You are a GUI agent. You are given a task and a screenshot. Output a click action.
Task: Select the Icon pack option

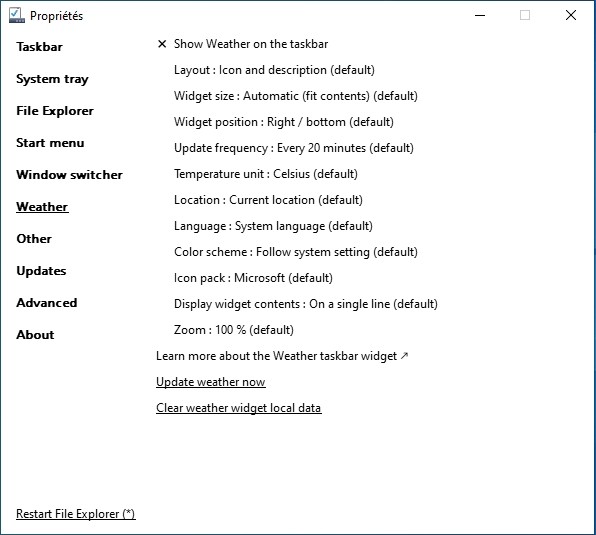tap(253, 278)
